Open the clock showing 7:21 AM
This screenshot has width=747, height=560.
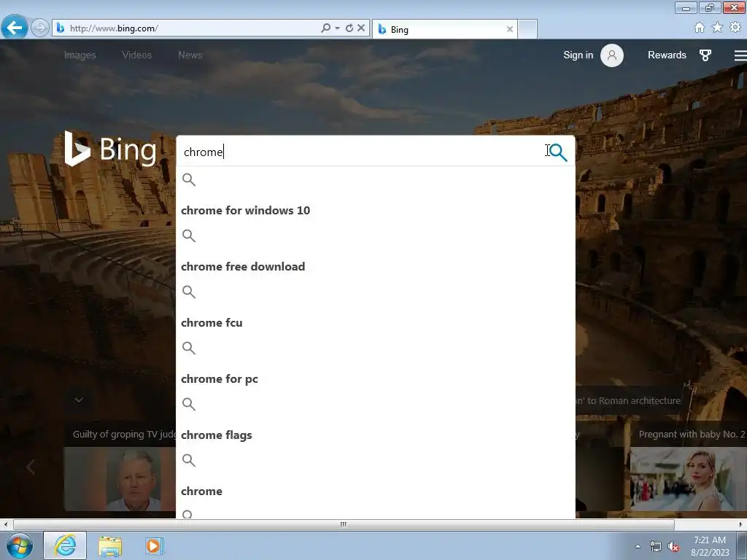point(710,546)
